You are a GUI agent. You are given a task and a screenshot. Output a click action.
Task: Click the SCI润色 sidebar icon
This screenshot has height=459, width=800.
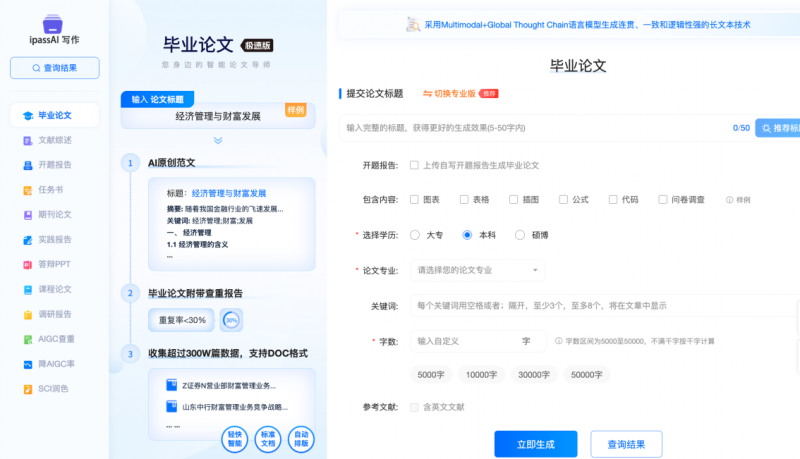tap(28, 389)
